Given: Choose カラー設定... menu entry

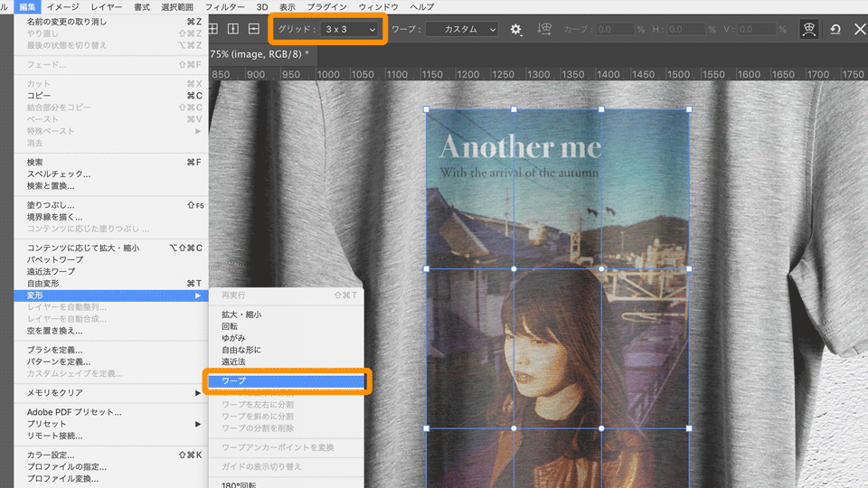Looking at the screenshot, I should click(111, 455).
